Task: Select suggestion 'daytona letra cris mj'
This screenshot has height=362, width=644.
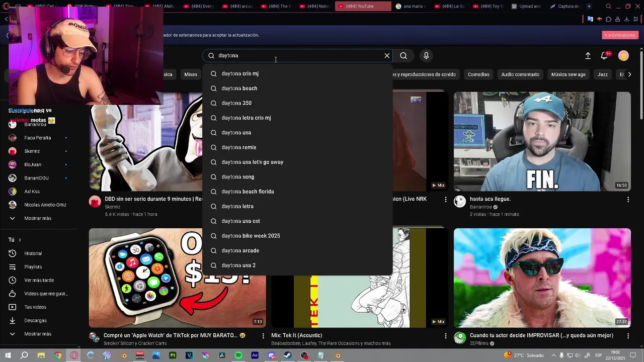Action: point(297,118)
